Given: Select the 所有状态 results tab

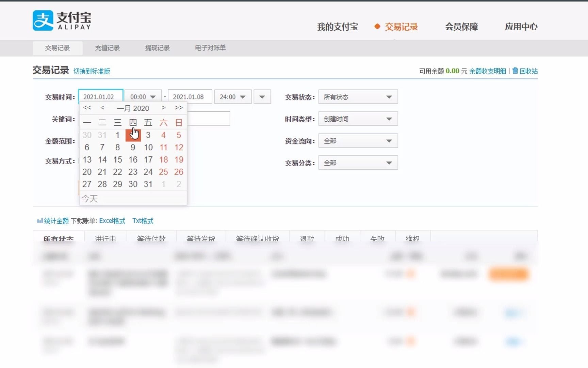Looking at the screenshot, I should [59, 237].
